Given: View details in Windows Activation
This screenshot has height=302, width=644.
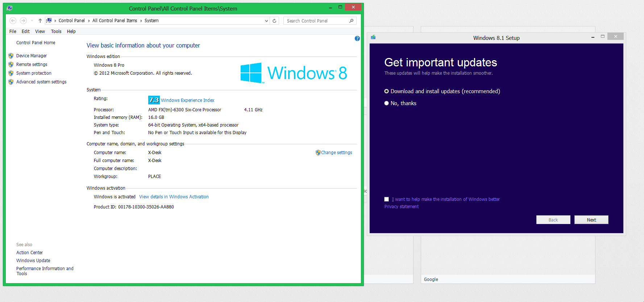Looking at the screenshot, I should tap(174, 197).
